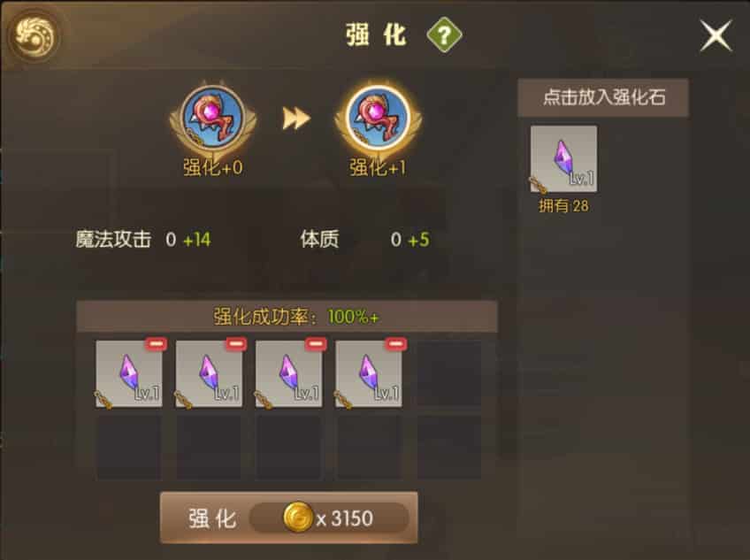This screenshot has height=560, width=750.
Task: Select the glowing 强化+1 preview medallion
Action: pyautogui.click(x=378, y=119)
